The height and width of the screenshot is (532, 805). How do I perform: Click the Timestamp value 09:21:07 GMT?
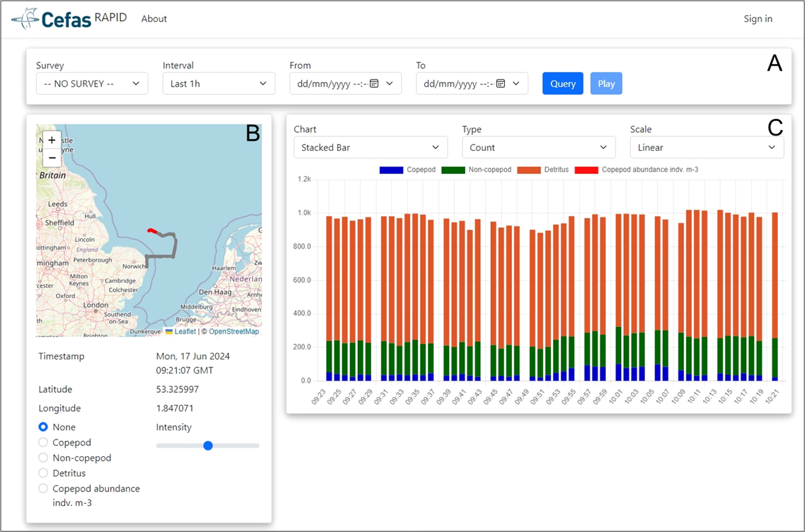point(185,370)
